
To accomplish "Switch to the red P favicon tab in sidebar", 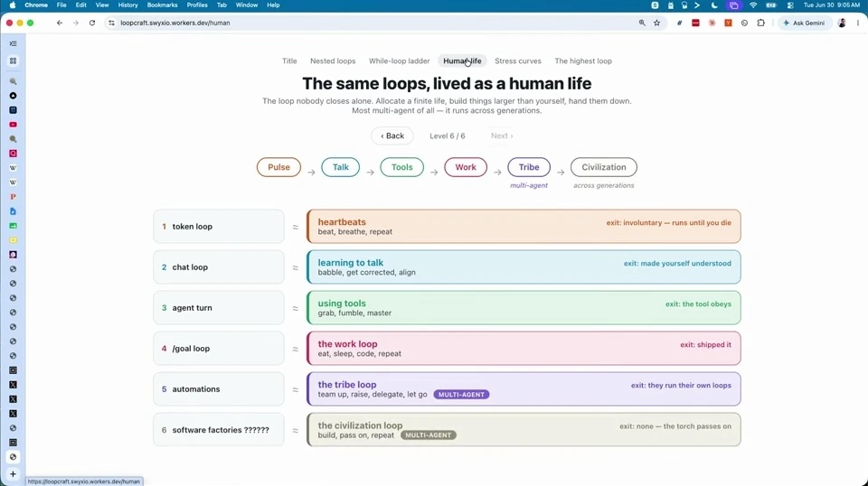I will pyautogui.click(x=13, y=197).
